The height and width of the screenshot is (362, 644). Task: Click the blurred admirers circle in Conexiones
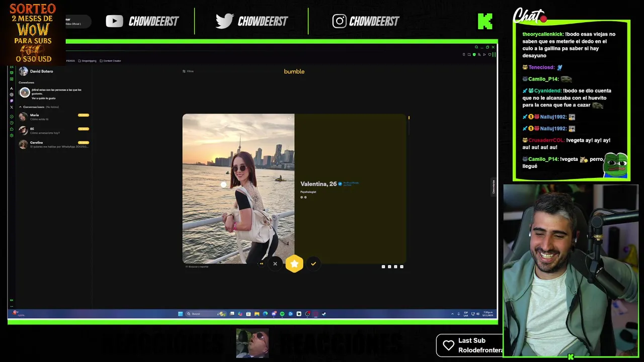click(24, 93)
